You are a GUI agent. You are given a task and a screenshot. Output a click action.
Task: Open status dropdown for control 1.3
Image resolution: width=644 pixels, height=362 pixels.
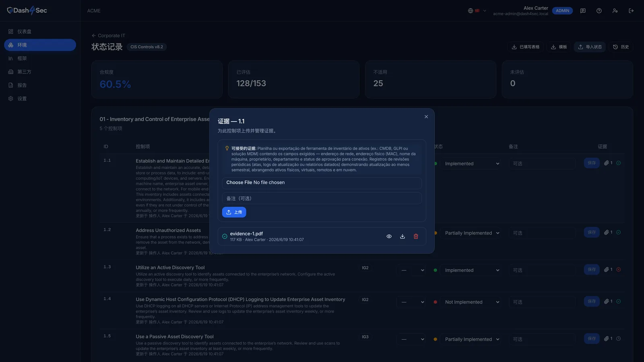click(x=471, y=270)
